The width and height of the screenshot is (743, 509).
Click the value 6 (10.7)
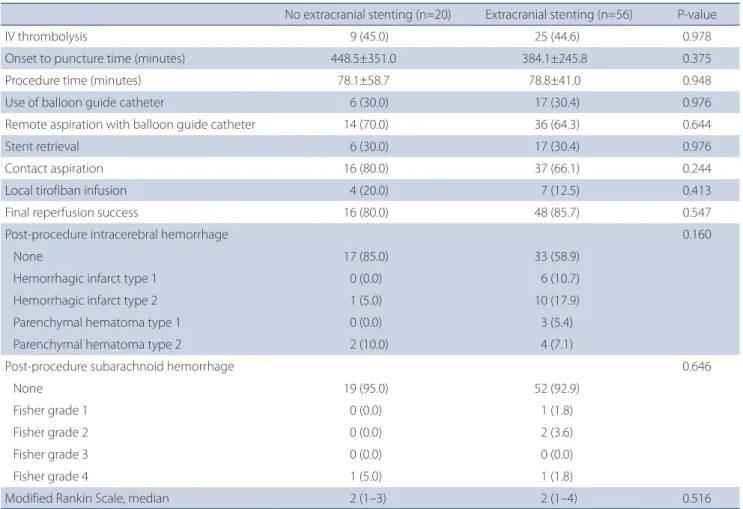[560, 279]
